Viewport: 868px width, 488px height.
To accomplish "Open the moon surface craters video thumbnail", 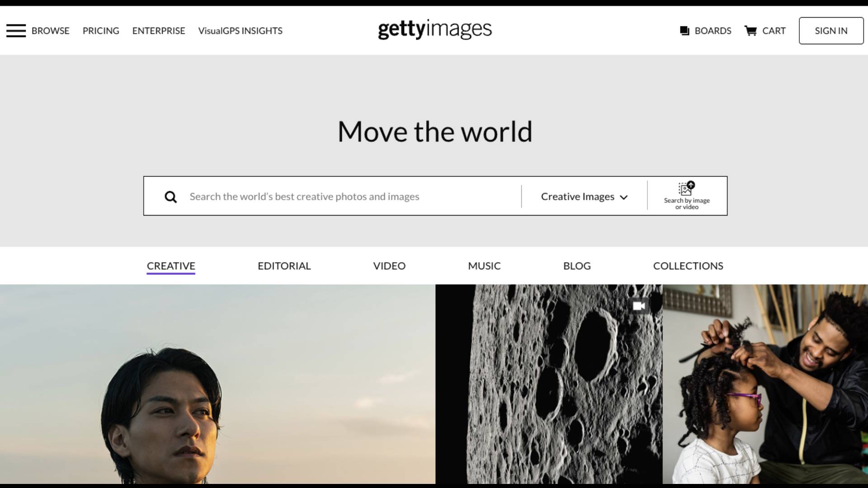I will tap(549, 384).
